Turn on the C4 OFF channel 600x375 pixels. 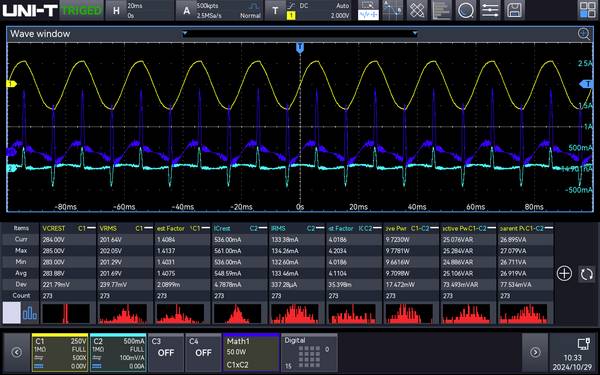(x=203, y=353)
